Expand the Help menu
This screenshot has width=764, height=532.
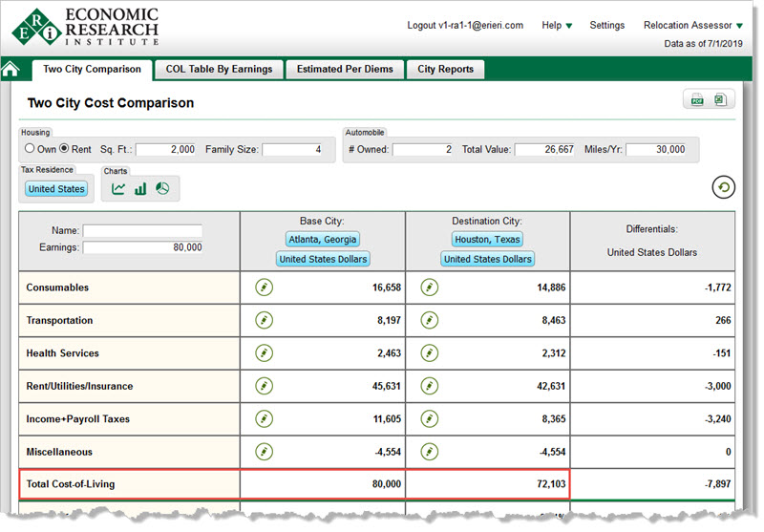557,26
